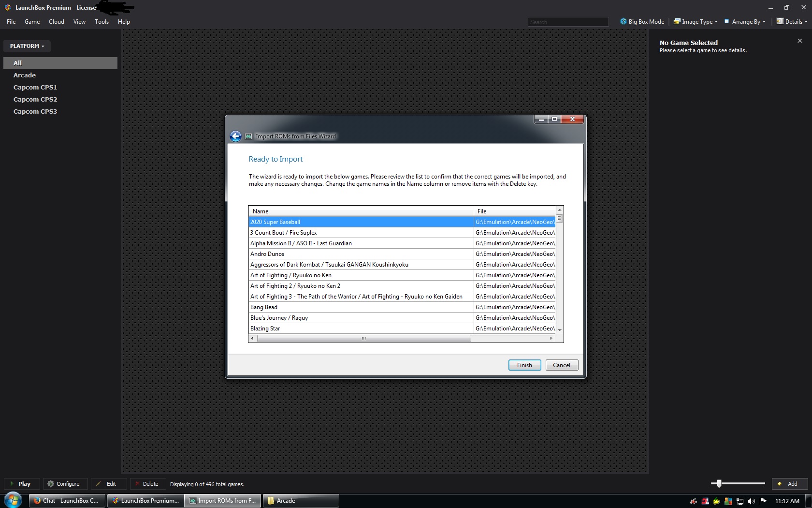The width and height of the screenshot is (812, 508).
Task: Click the horizontal scrollbar right arrow
Action: 551,339
